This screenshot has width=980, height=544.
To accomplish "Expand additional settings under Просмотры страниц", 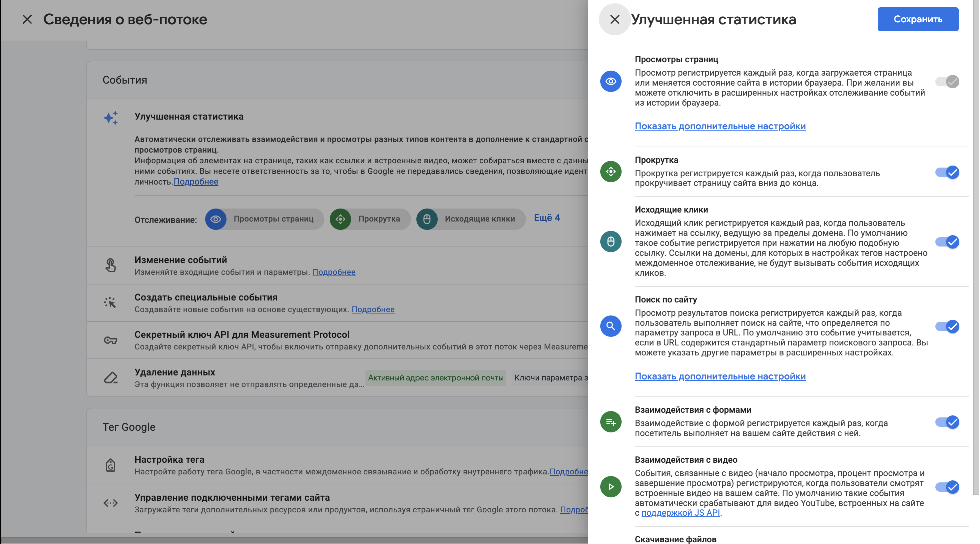I will pyautogui.click(x=720, y=126).
